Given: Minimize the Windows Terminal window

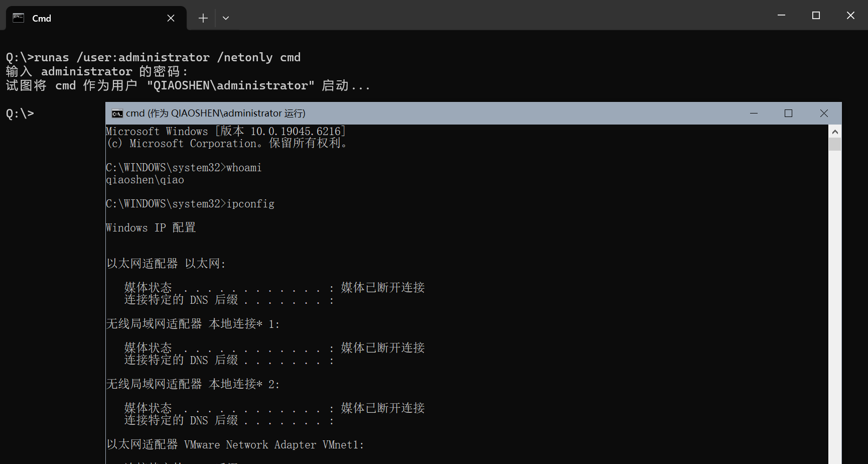Looking at the screenshot, I should [781, 16].
